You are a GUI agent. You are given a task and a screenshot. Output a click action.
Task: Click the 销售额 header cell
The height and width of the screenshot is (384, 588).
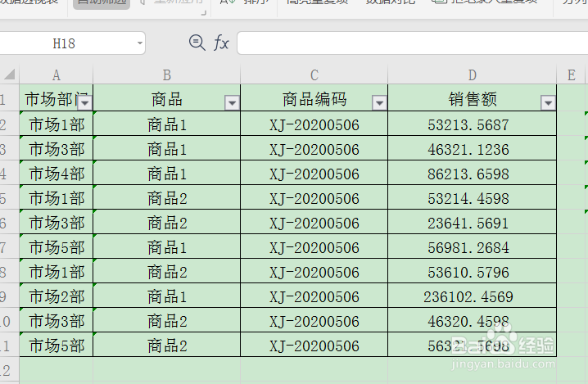point(473,98)
